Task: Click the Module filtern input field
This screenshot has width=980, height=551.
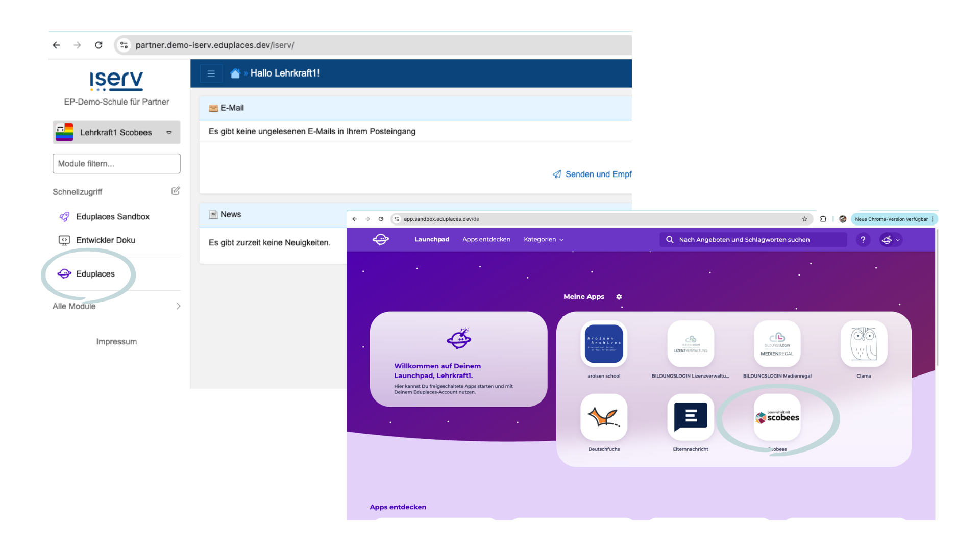Action: (x=116, y=164)
